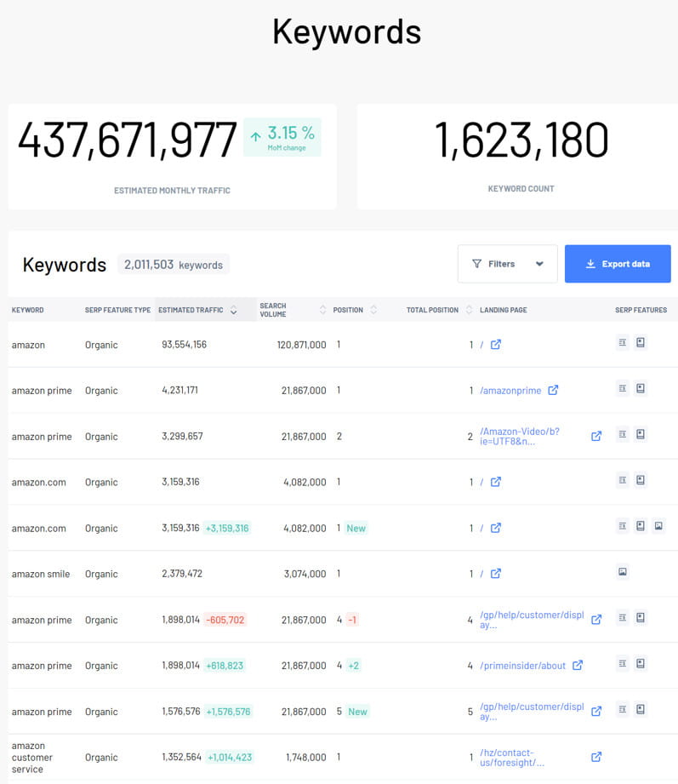This screenshot has height=784, width=678.
Task: Click the -605,702 traffic change badge
Action: [225, 620]
